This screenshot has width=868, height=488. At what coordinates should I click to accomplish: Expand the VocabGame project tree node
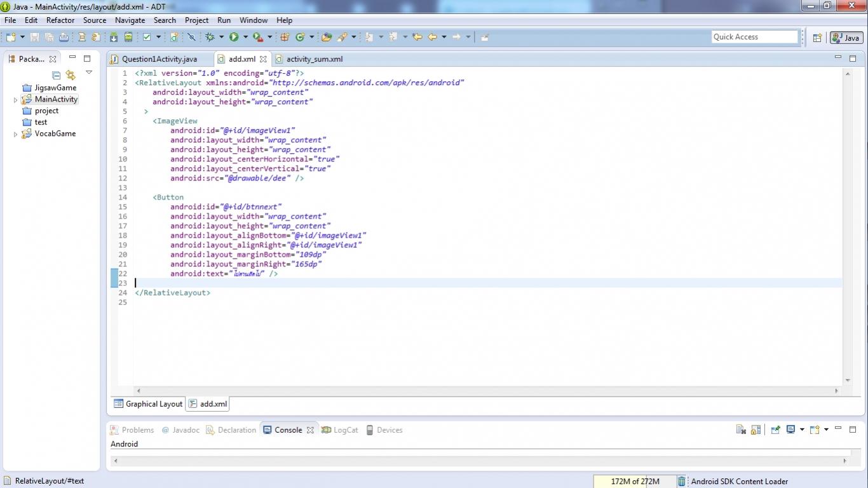pos(16,134)
